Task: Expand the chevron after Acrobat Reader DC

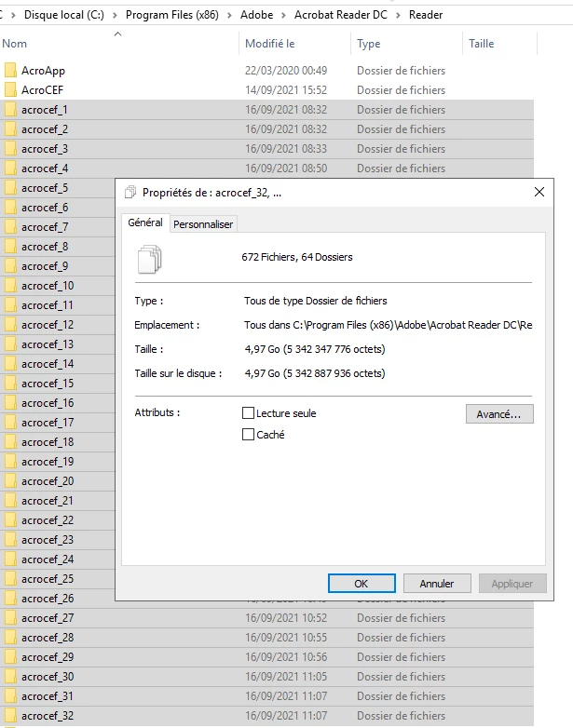Action: click(398, 15)
